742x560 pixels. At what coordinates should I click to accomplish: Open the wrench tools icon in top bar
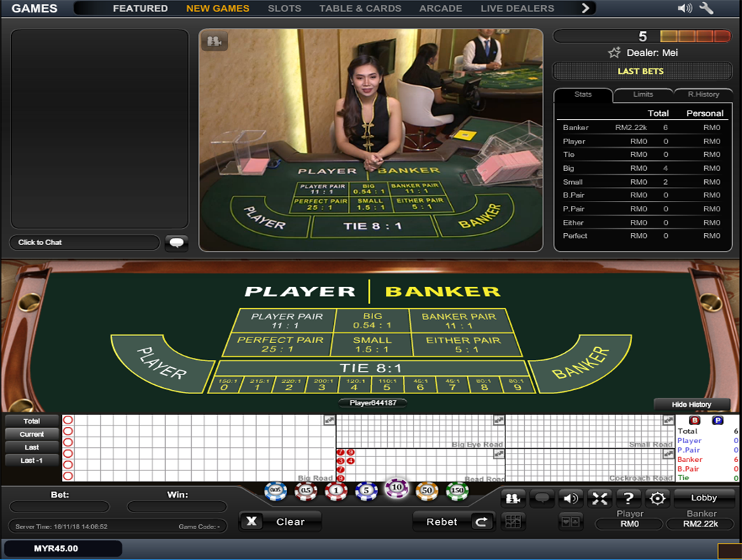[706, 8]
